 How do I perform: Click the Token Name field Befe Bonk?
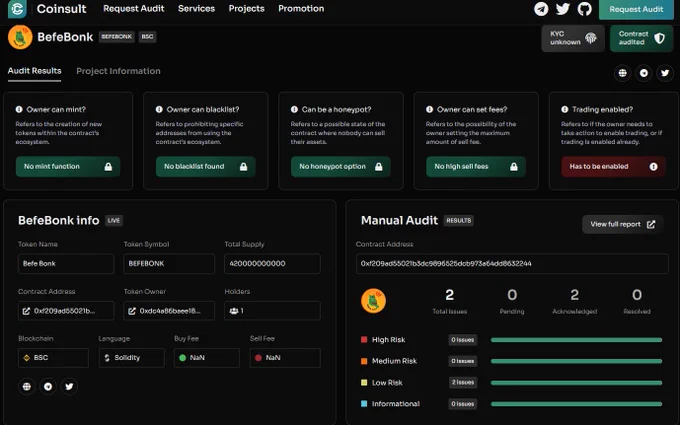coord(66,264)
